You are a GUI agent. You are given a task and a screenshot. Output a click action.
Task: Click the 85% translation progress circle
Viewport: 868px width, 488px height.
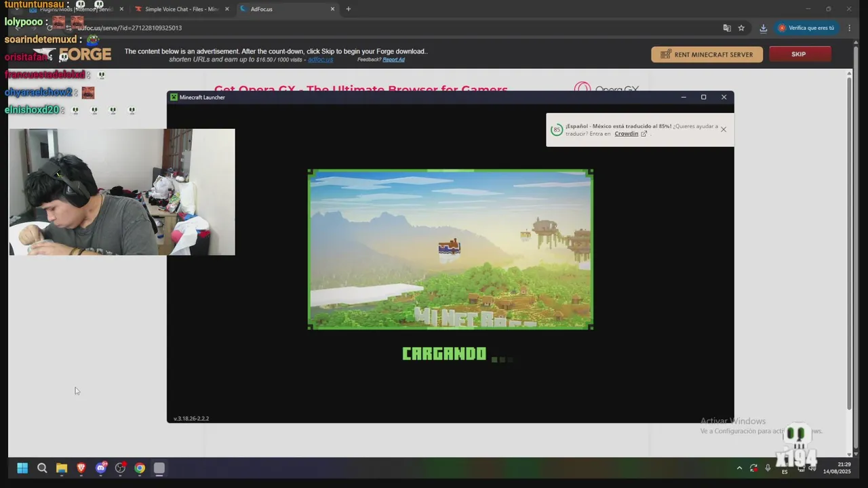click(557, 129)
